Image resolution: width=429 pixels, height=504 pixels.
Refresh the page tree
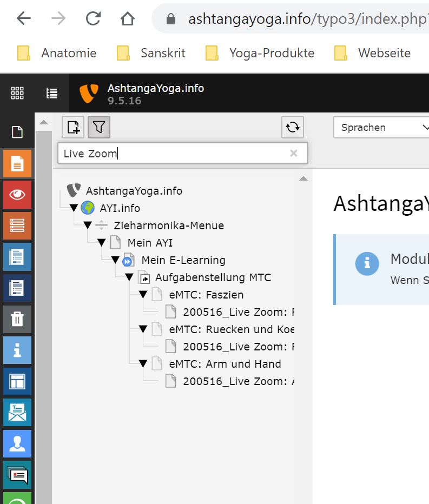293,127
